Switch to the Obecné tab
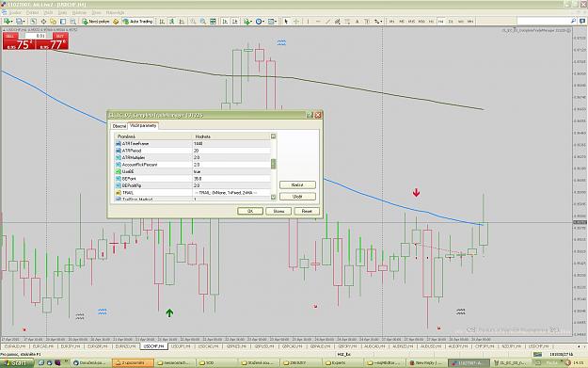This screenshot has width=588, height=368. point(119,126)
